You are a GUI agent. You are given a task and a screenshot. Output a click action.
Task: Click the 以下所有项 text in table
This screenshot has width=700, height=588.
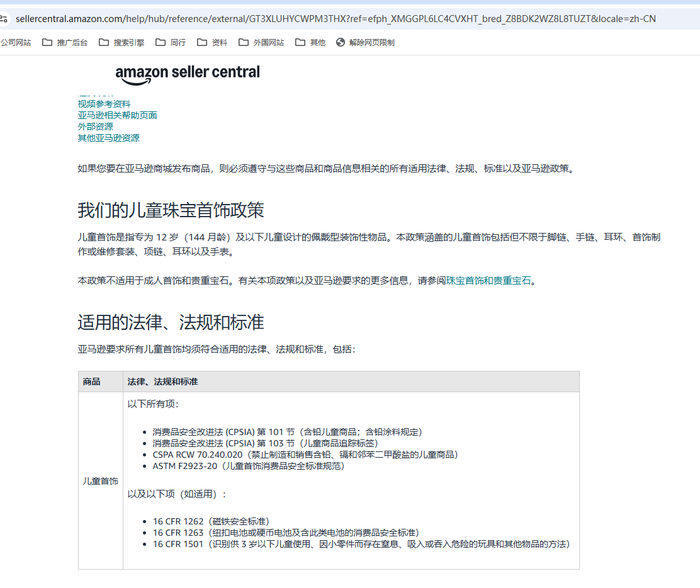[153, 404]
